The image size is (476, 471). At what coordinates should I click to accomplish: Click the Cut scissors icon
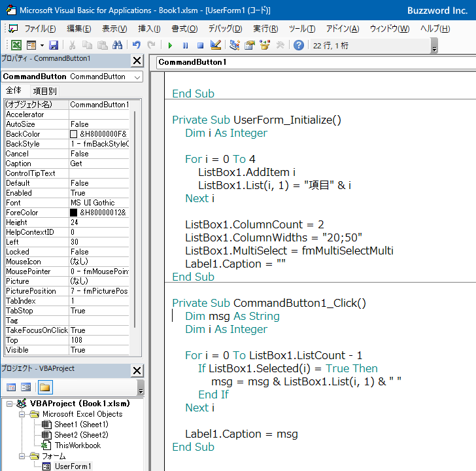click(72, 46)
